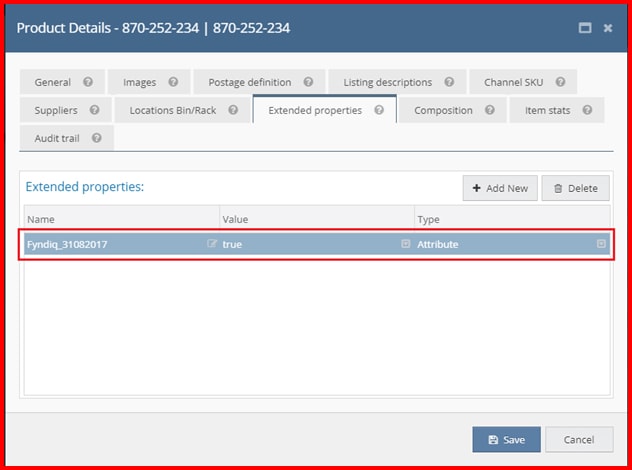Cancel the product details dialog

tap(579, 439)
